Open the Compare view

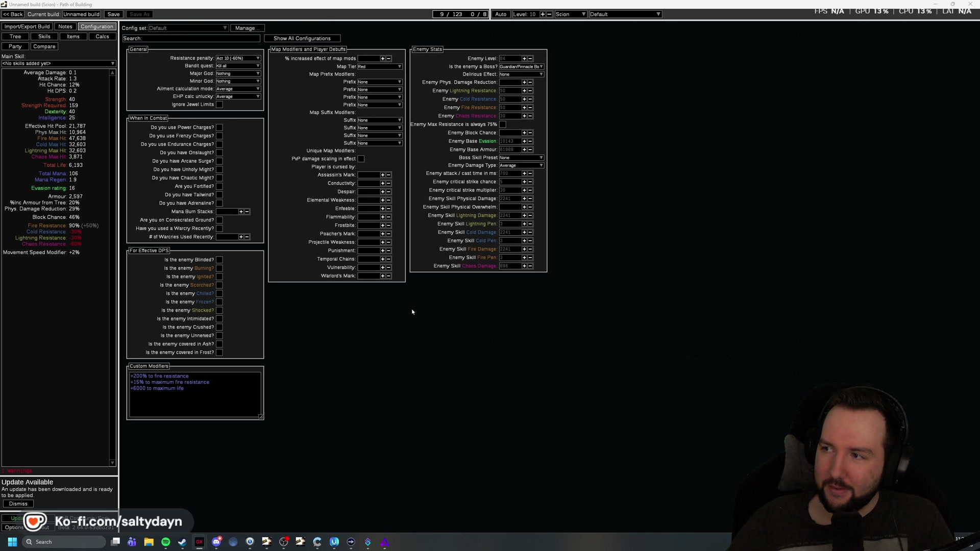(44, 46)
